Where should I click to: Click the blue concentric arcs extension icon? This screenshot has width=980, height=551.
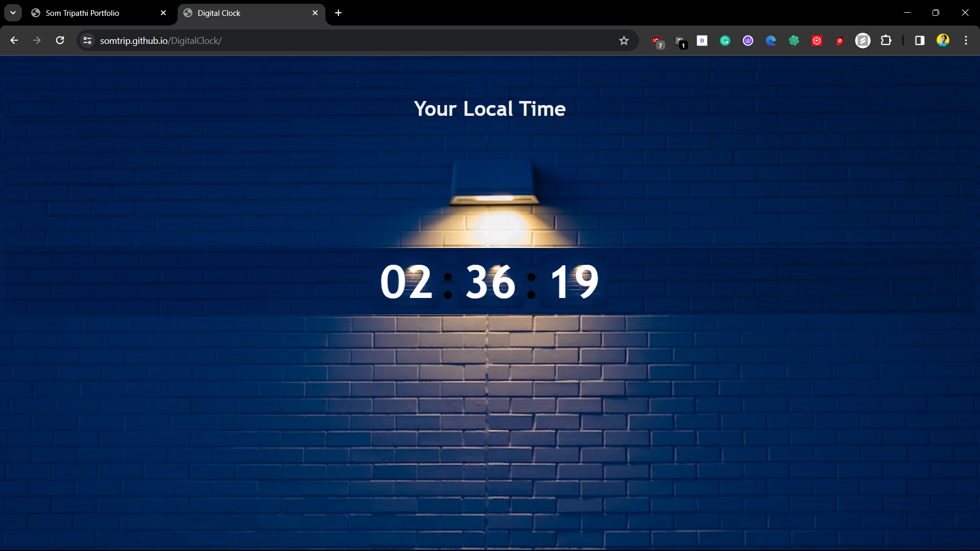click(x=771, y=41)
